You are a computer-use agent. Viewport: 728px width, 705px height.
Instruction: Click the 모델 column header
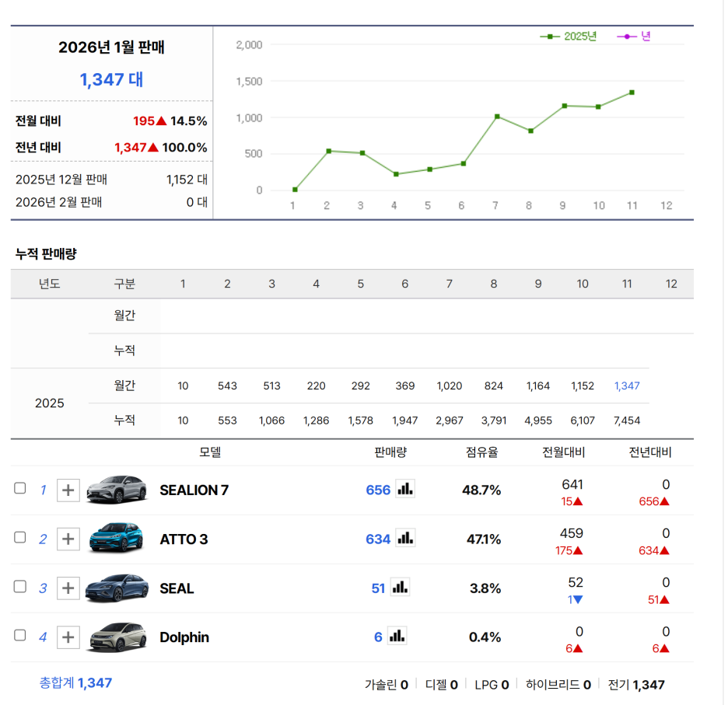pyautogui.click(x=210, y=452)
